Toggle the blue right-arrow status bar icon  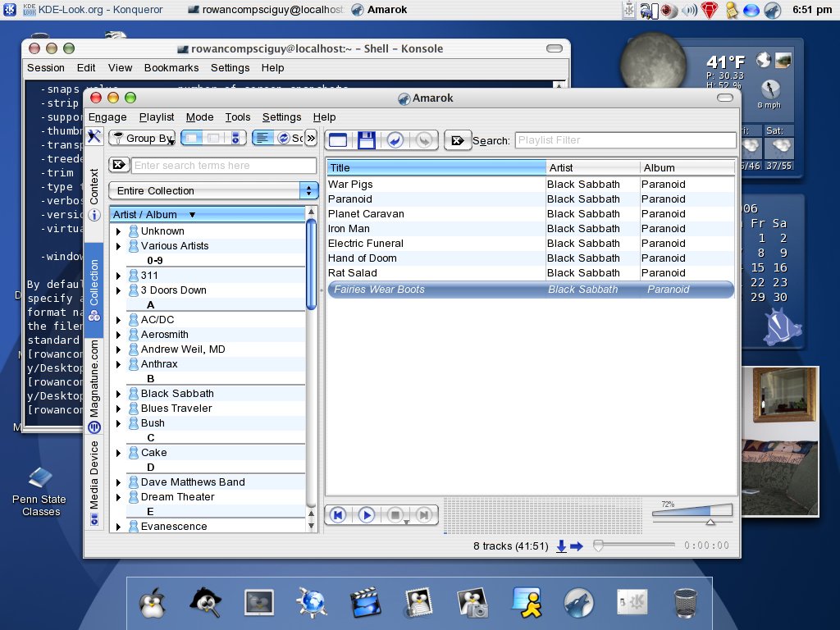pyautogui.click(x=577, y=546)
